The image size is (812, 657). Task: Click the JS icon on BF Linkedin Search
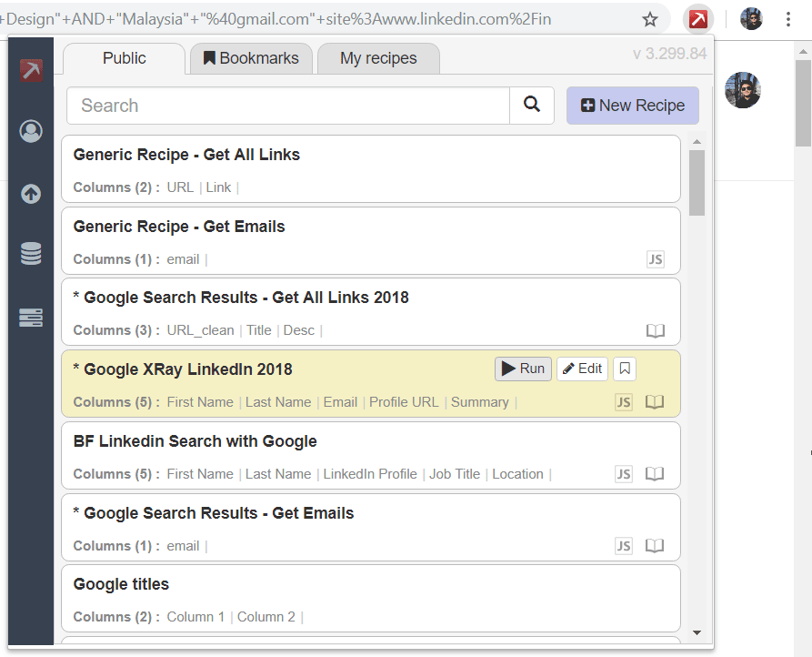(624, 474)
